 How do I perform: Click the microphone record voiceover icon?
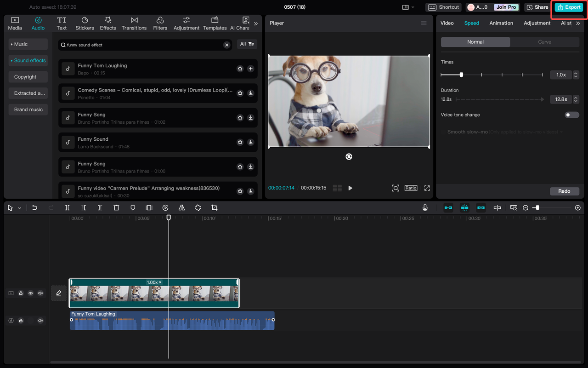pos(425,208)
